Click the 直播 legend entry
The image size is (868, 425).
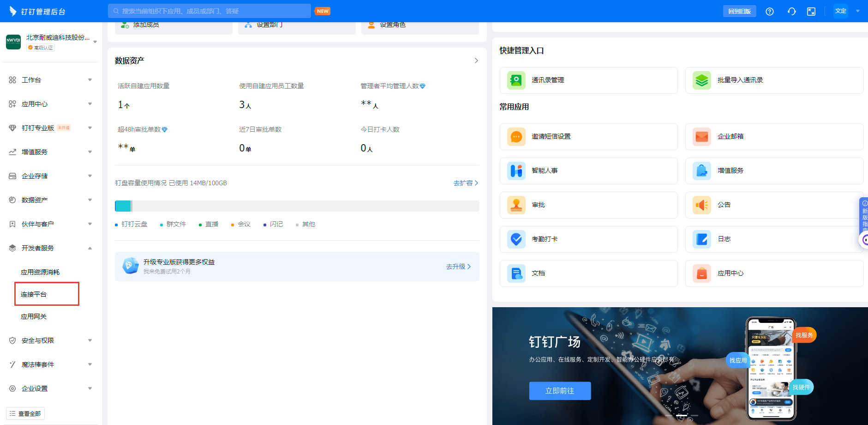(x=209, y=225)
